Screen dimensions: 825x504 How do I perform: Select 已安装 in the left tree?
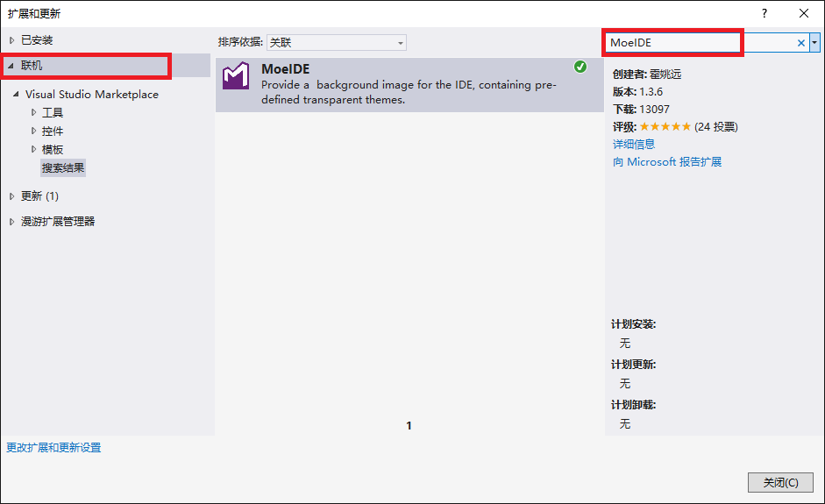(x=37, y=40)
